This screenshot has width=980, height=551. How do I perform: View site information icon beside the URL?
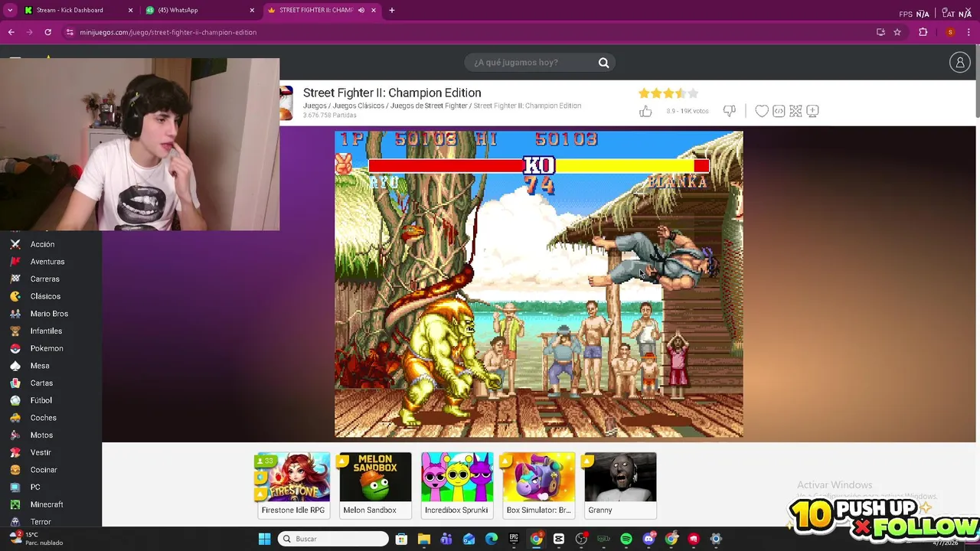click(x=70, y=32)
